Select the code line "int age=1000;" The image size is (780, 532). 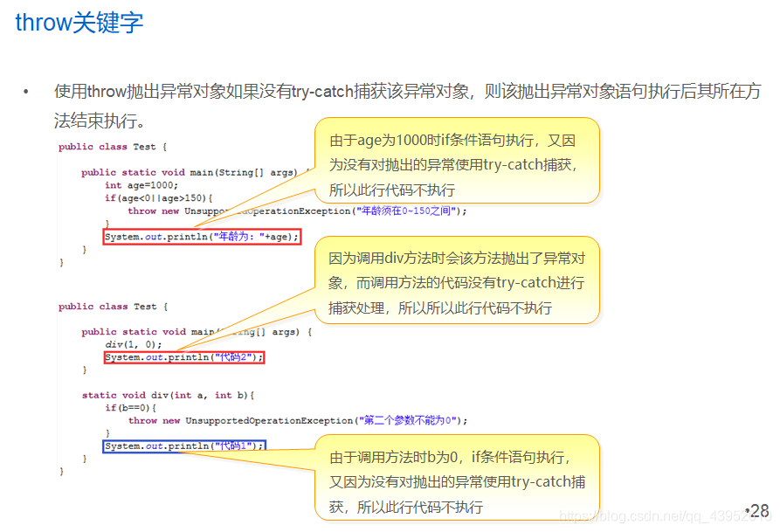click(142, 185)
